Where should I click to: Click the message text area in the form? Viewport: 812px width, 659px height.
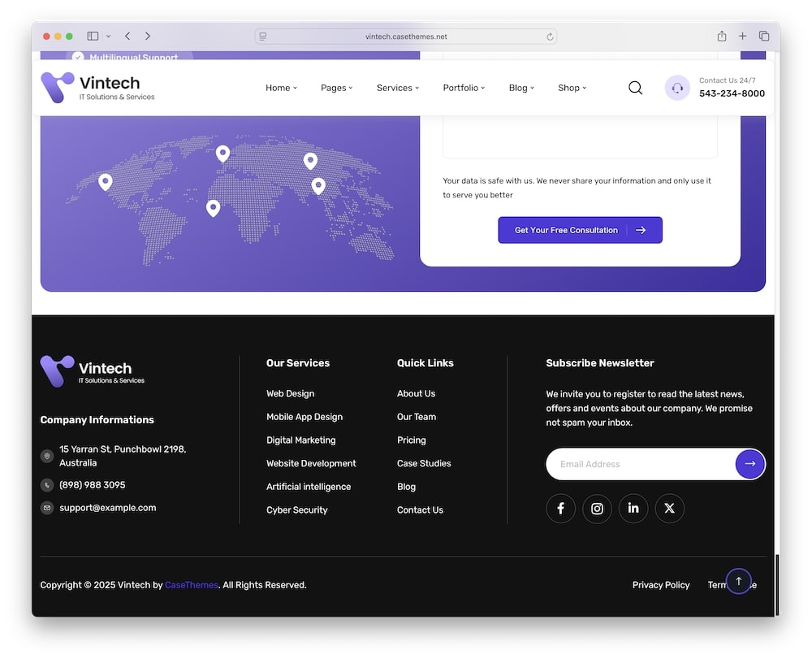click(x=580, y=137)
